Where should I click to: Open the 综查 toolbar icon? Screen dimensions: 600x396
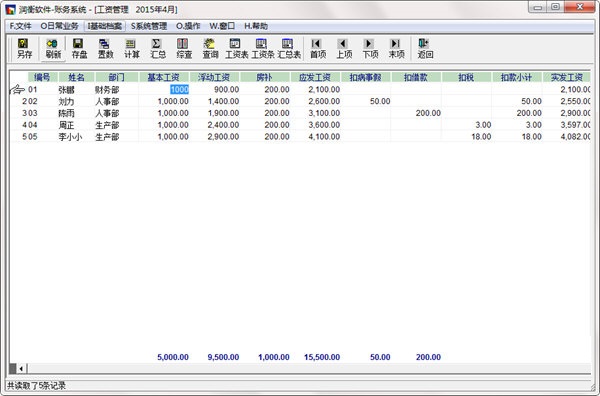[184, 48]
